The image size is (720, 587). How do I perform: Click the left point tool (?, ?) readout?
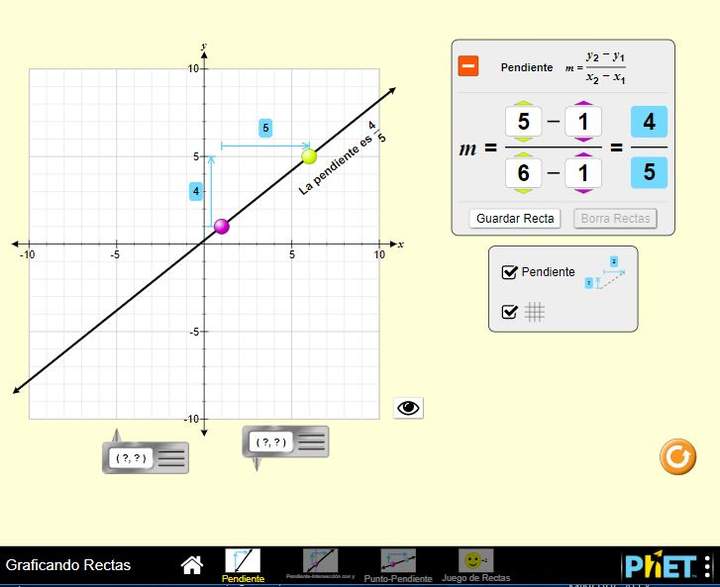(x=131, y=458)
